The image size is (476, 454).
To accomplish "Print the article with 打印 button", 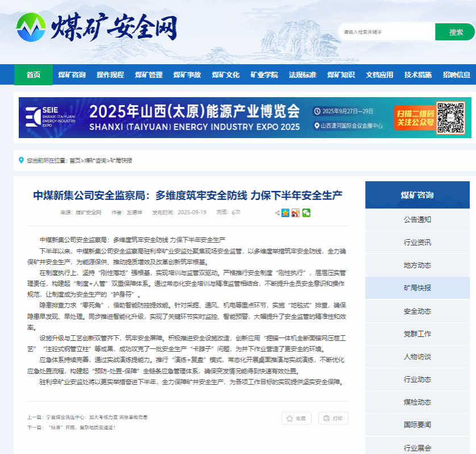I will 333,418.
